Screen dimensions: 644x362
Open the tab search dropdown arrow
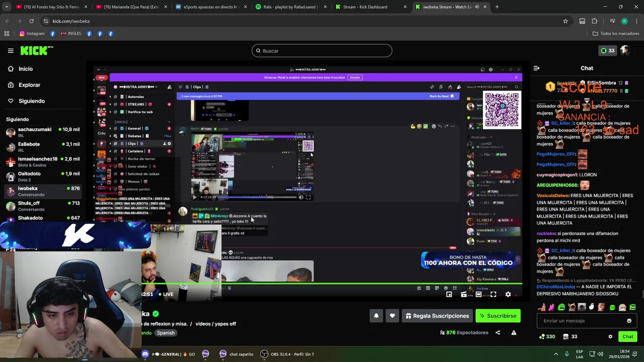7,7
